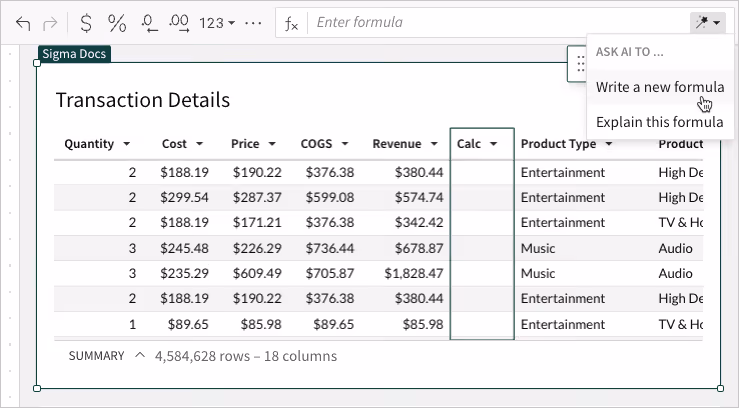Open the 123 number format dropdown

[x=217, y=23]
